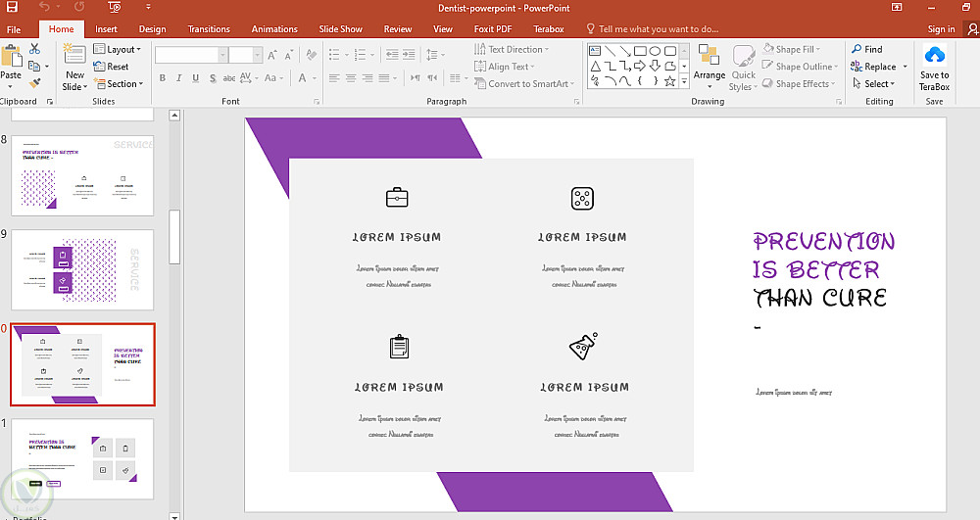Screen dimensions: 980x520
Task: Select slide 9 thumbnail with SERVICE text
Action: click(82, 269)
